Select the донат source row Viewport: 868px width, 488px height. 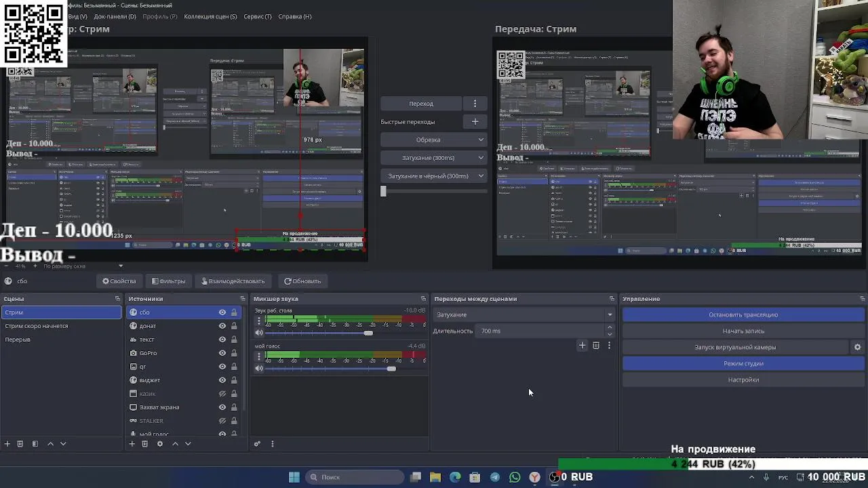click(183, 326)
